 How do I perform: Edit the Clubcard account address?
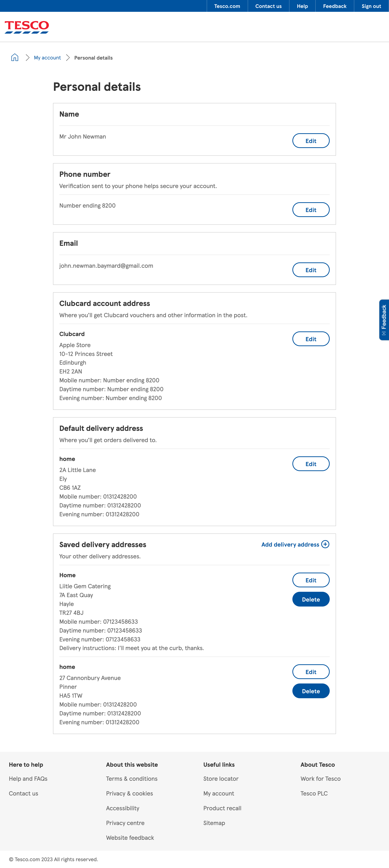pyautogui.click(x=311, y=339)
